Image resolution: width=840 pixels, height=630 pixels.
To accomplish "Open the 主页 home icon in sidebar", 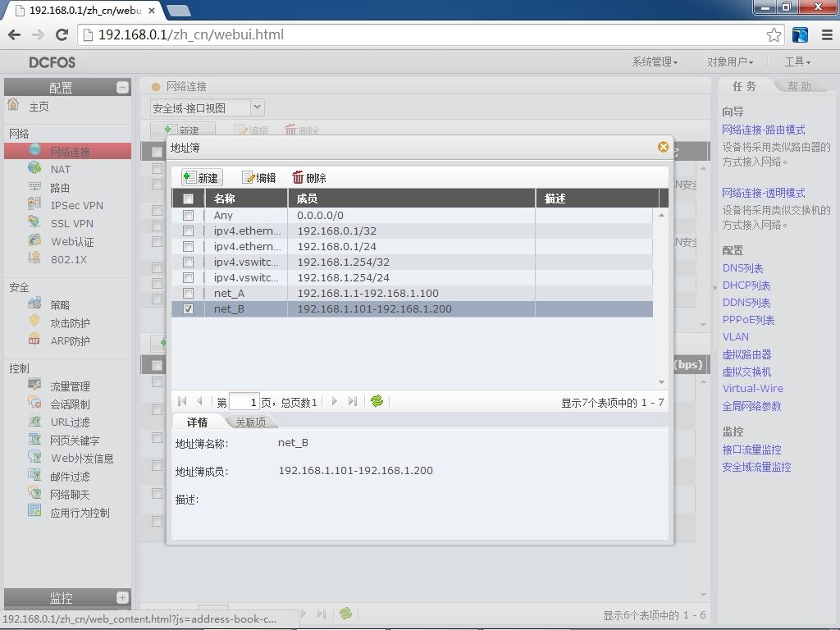I will [13, 104].
